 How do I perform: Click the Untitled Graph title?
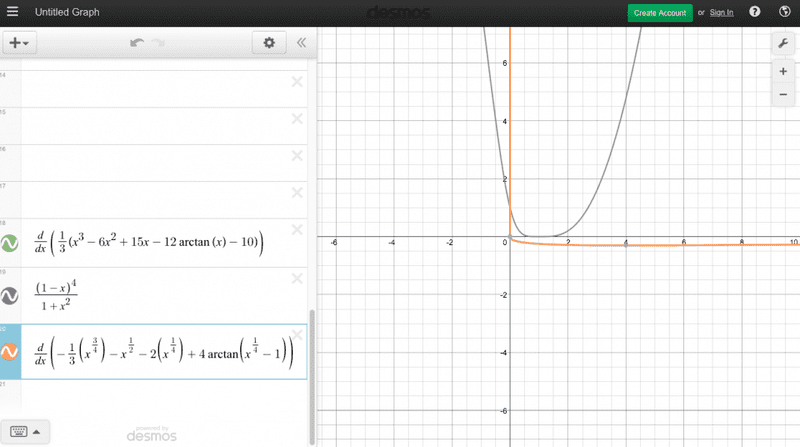click(67, 13)
